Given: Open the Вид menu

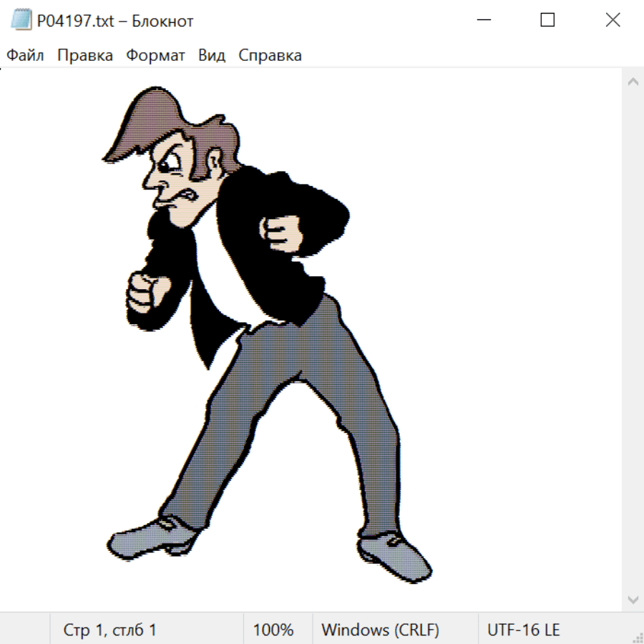Looking at the screenshot, I should coord(212,56).
